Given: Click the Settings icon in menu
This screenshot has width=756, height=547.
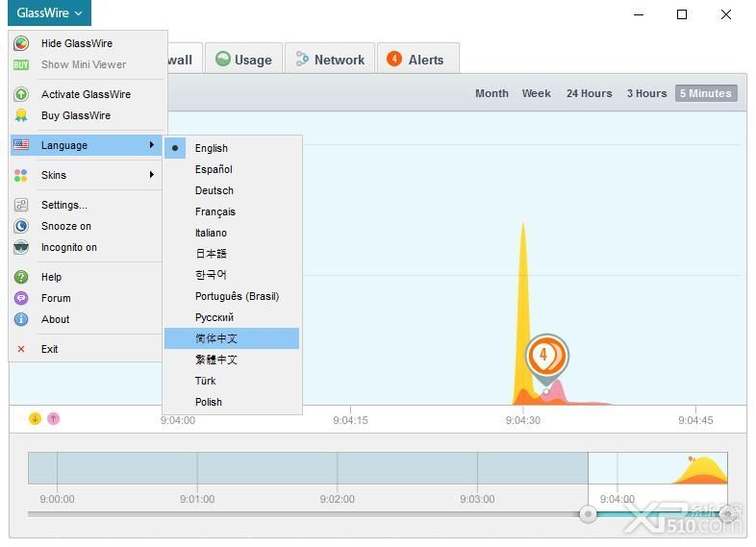Looking at the screenshot, I should 21,205.
